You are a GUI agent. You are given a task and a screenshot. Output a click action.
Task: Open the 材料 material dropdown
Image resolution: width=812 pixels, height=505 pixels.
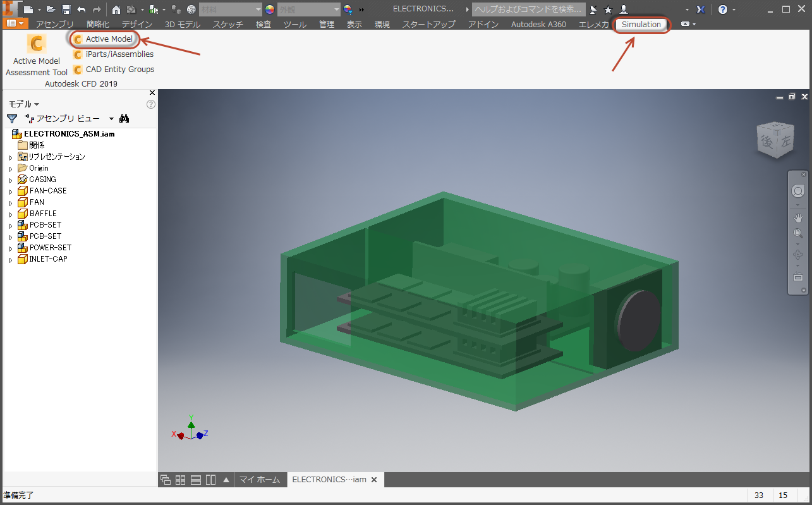(230, 9)
